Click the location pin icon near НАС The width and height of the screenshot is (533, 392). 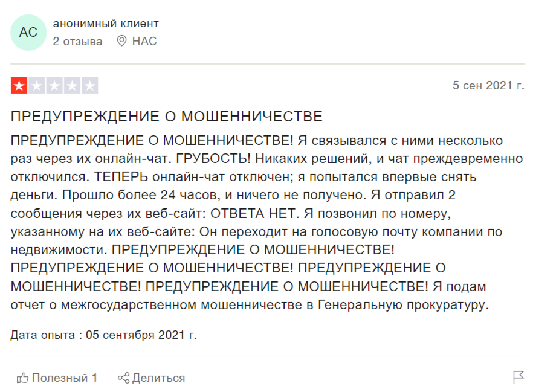click(x=121, y=42)
